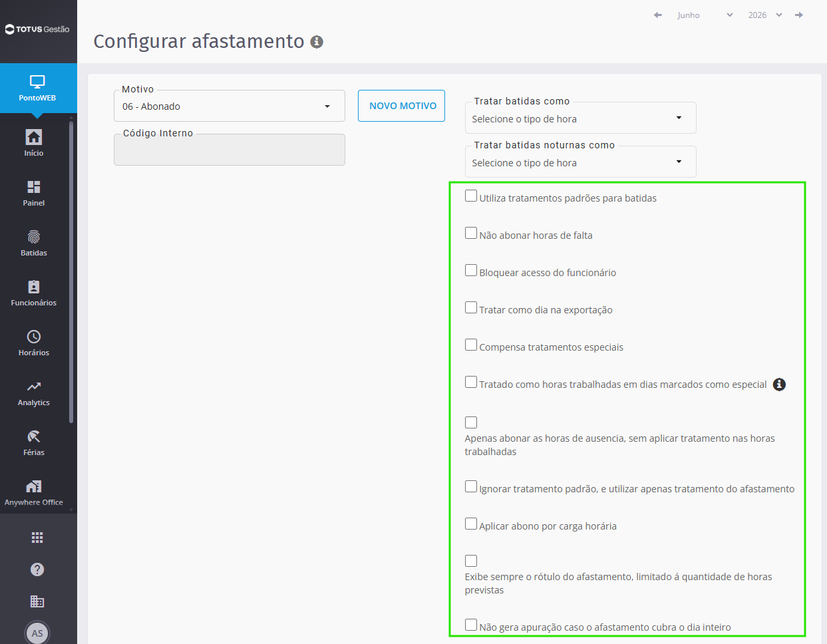This screenshot has width=827, height=644.
Task: Check Utiliza tratamentos padrões para batidas
Action: click(471, 196)
